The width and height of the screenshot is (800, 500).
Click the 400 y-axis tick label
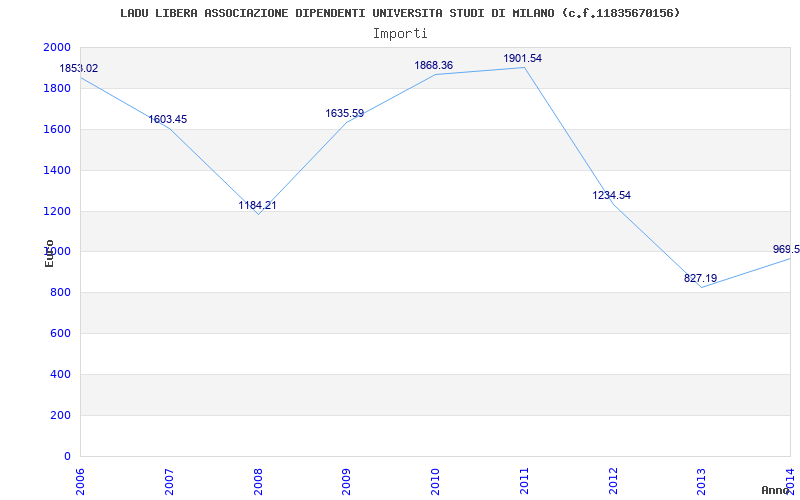tap(60, 374)
